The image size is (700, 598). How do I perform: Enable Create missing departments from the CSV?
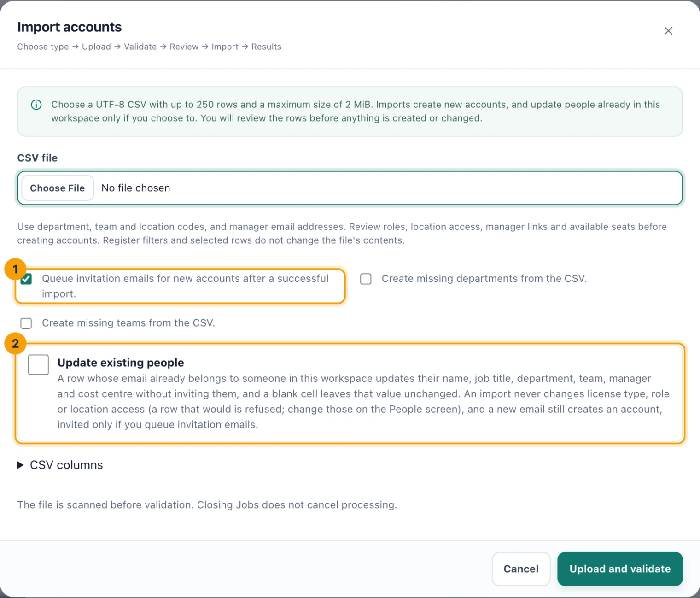pyautogui.click(x=366, y=279)
